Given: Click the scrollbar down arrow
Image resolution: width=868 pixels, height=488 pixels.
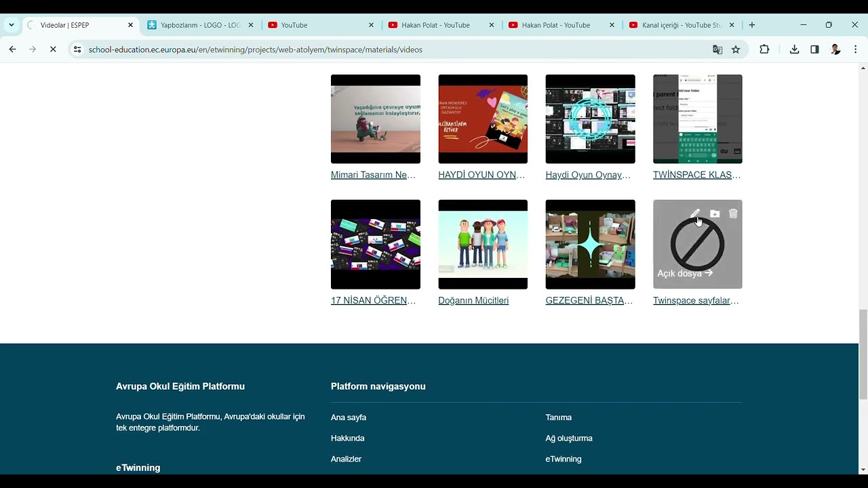Looking at the screenshot, I should [863, 469].
